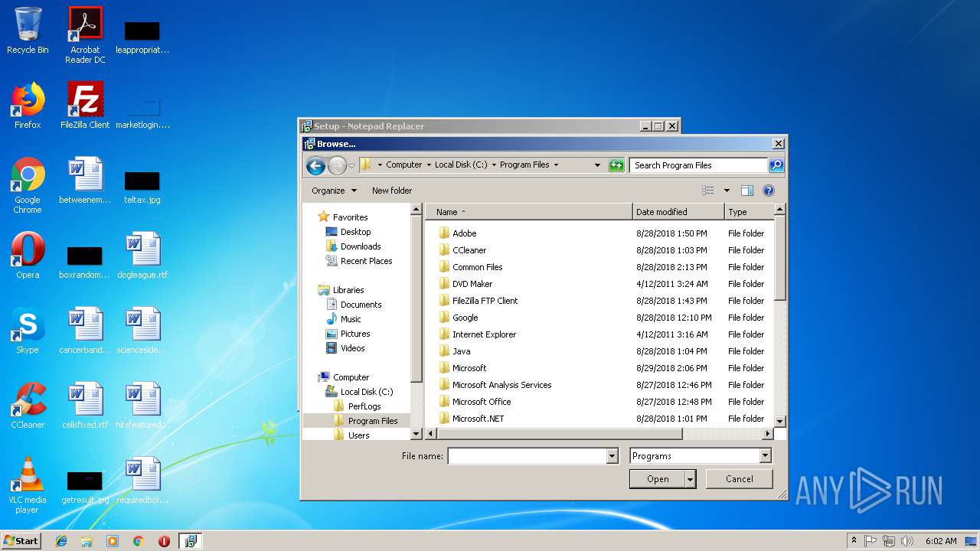Image resolution: width=980 pixels, height=551 pixels.
Task: Open VLC media player desktop shortcut
Action: [28, 486]
